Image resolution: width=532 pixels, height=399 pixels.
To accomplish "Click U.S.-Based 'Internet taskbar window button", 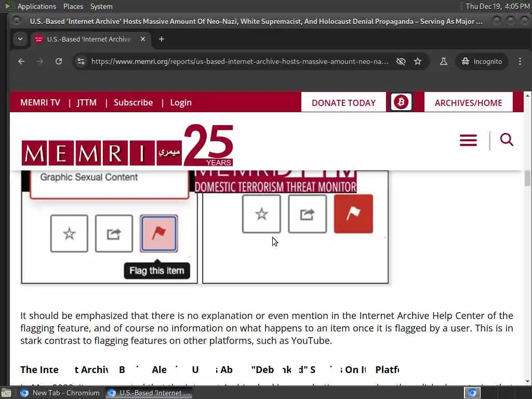I will 149,393.
